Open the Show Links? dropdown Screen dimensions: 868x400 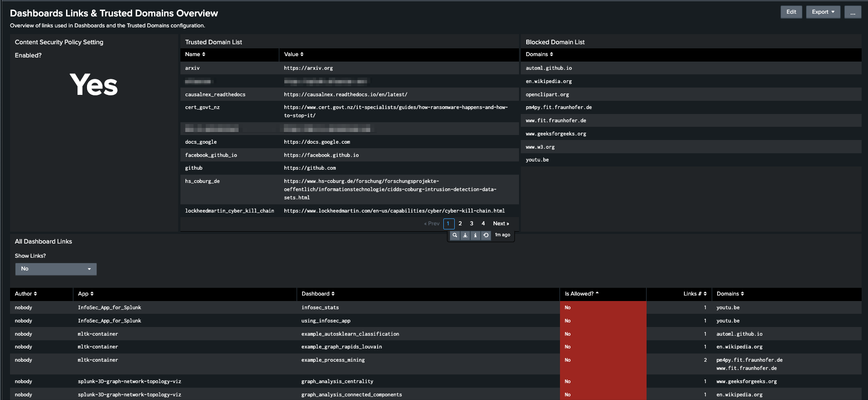[x=56, y=269]
